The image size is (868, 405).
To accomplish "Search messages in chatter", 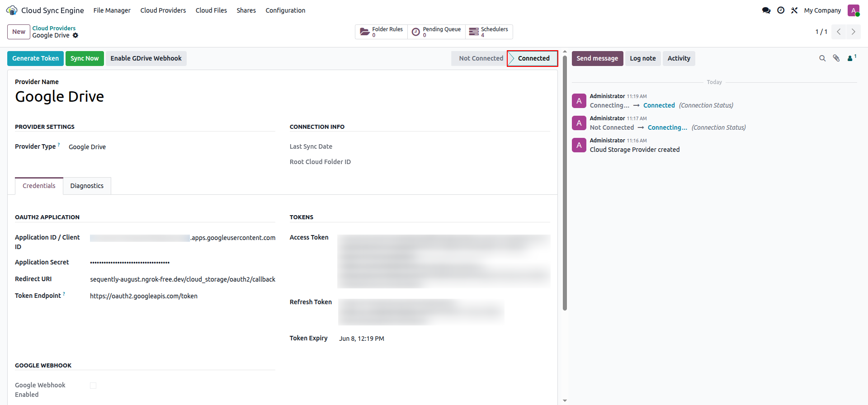I will point(822,58).
